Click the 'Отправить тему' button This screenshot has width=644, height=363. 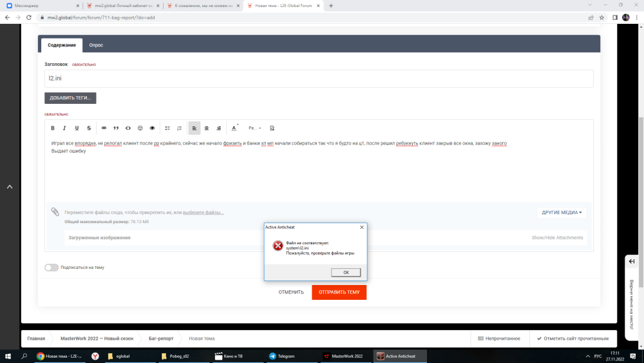click(x=339, y=292)
